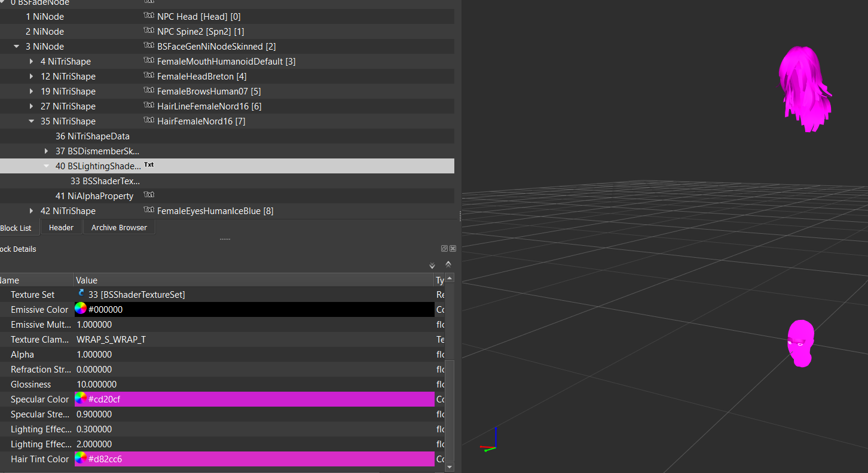868x473 pixels.
Task: Open the Archive Browser tab
Action: pos(119,227)
